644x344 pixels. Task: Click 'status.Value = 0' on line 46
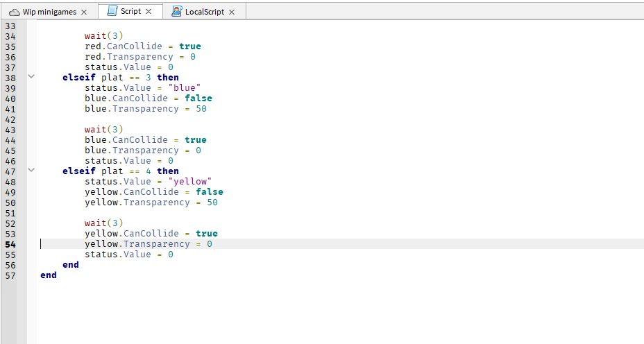[129, 161]
